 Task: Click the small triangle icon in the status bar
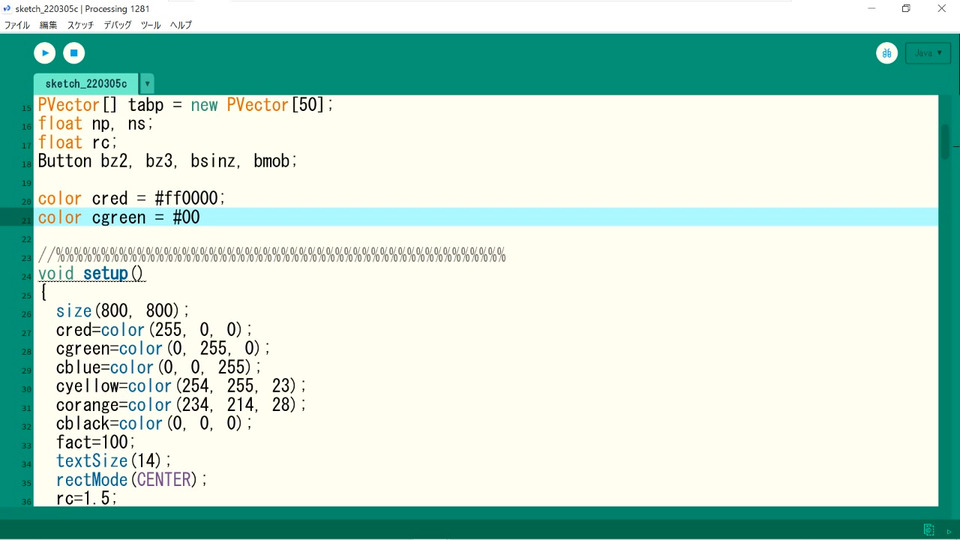click(949, 531)
